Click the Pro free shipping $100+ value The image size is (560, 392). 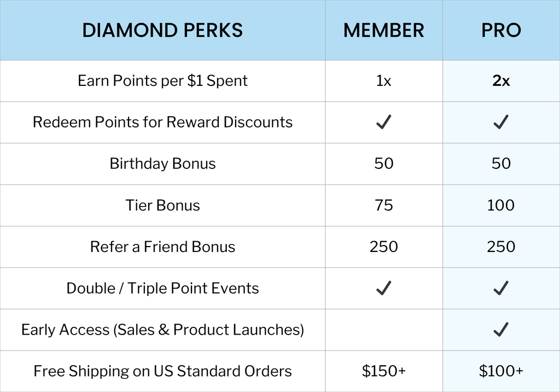tap(501, 371)
